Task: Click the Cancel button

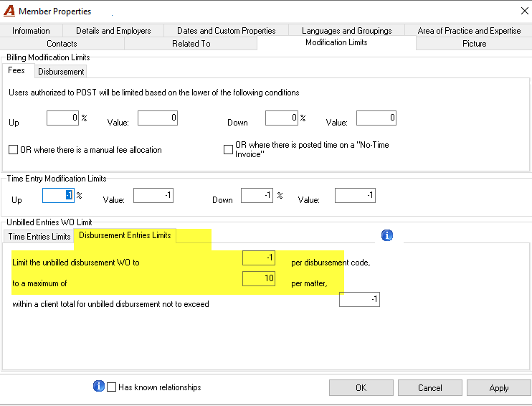Action: [x=430, y=387]
